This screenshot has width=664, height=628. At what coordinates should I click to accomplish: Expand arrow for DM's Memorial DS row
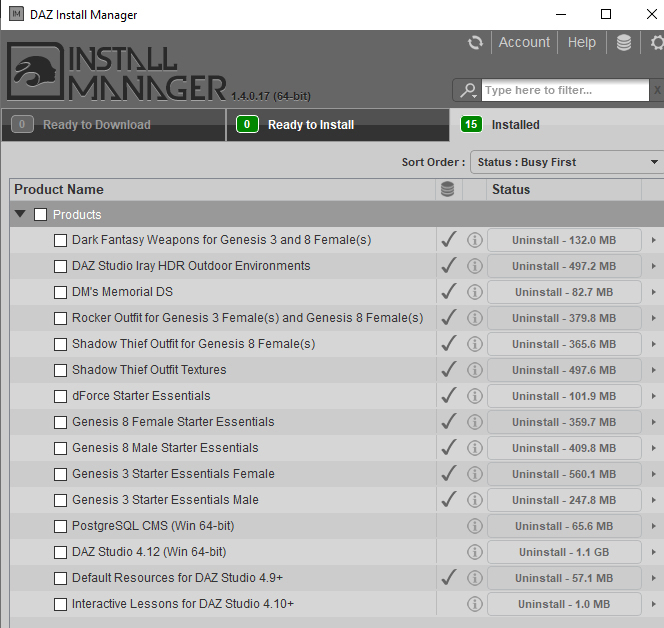click(x=653, y=292)
